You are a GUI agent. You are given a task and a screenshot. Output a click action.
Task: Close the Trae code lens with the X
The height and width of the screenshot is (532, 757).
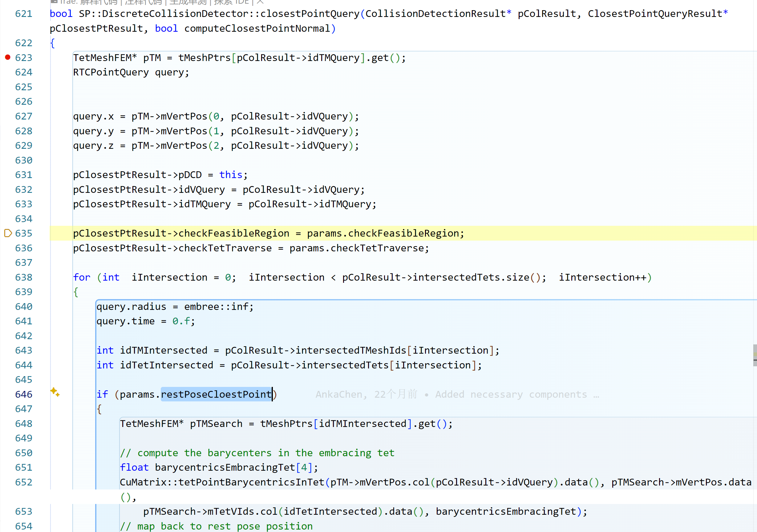tap(260, 2)
